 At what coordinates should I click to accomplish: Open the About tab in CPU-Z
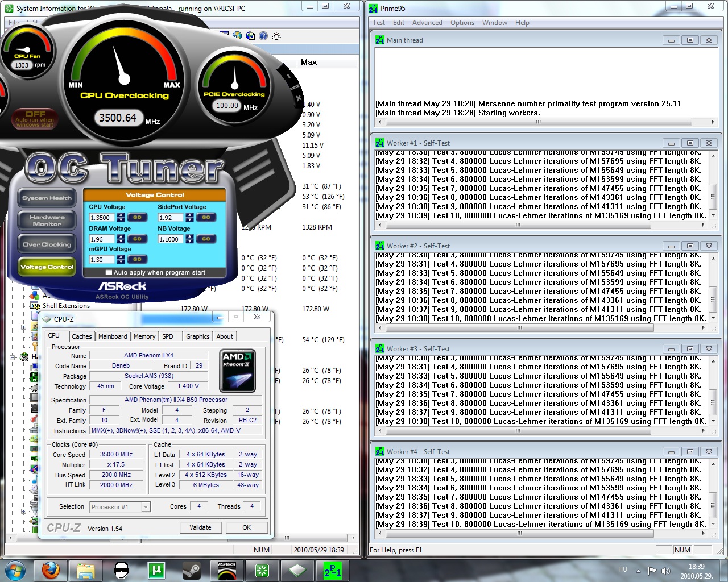coord(225,336)
